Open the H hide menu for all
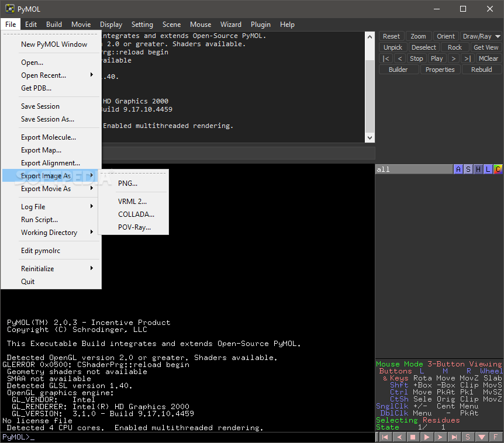 coord(478,169)
